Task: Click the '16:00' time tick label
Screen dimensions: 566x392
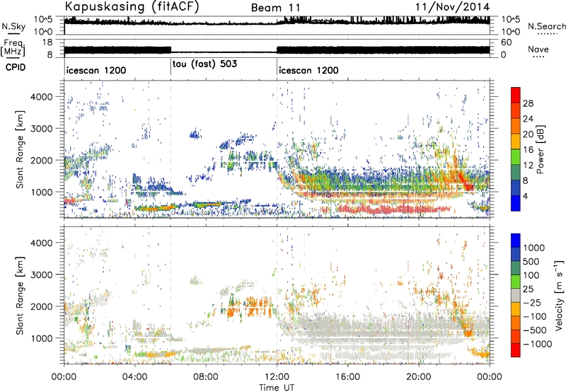Action: (347, 377)
